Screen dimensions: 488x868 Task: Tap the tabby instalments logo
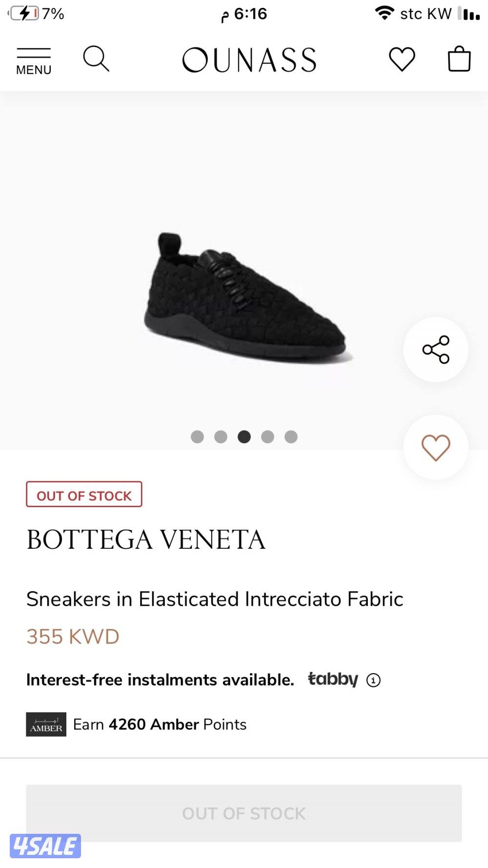pos(333,679)
